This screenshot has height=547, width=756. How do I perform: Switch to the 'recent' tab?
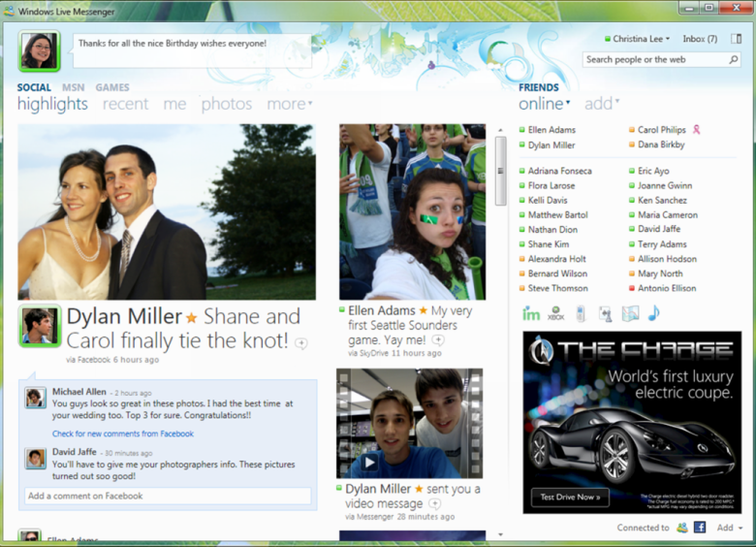(125, 104)
